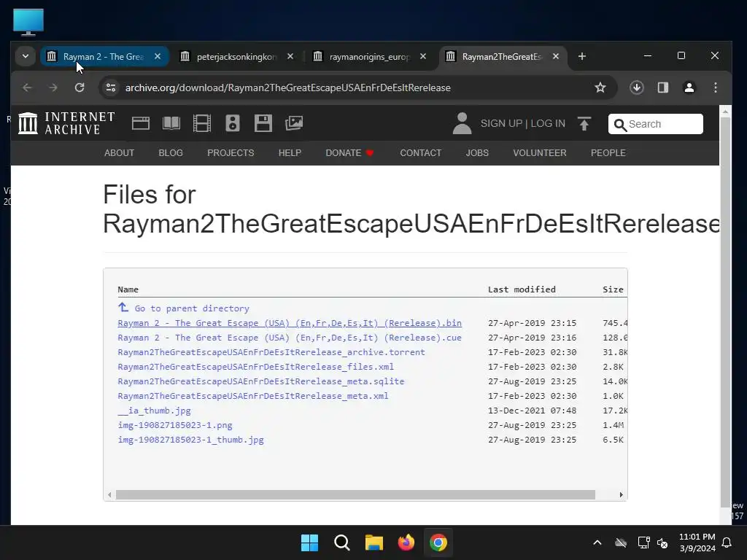Viewport: 747px width, 560px height.
Task: Open the Windows Start menu
Action: point(309,542)
